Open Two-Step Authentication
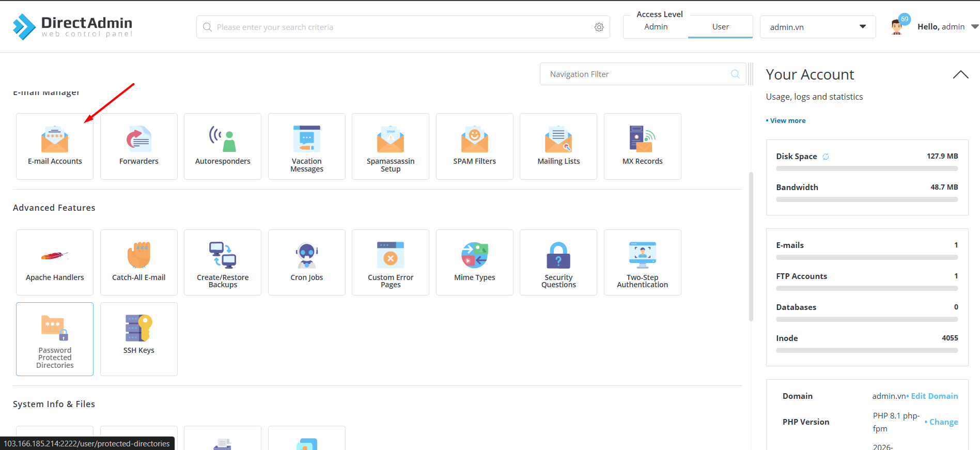The height and width of the screenshot is (450, 980). (642, 262)
